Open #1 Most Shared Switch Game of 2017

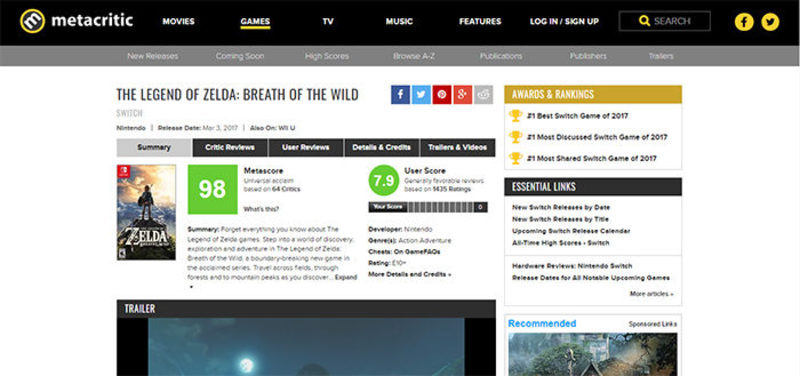click(x=592, y=159)
